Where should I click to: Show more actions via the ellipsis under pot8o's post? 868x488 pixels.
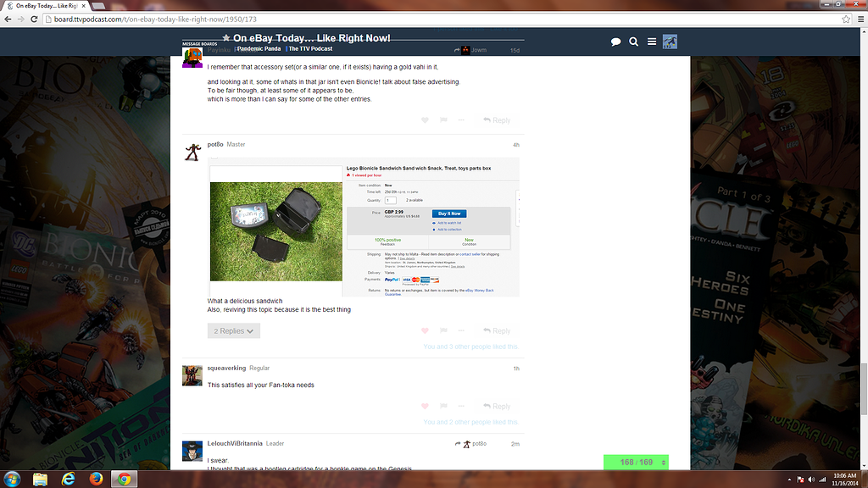tap(460, 330)
